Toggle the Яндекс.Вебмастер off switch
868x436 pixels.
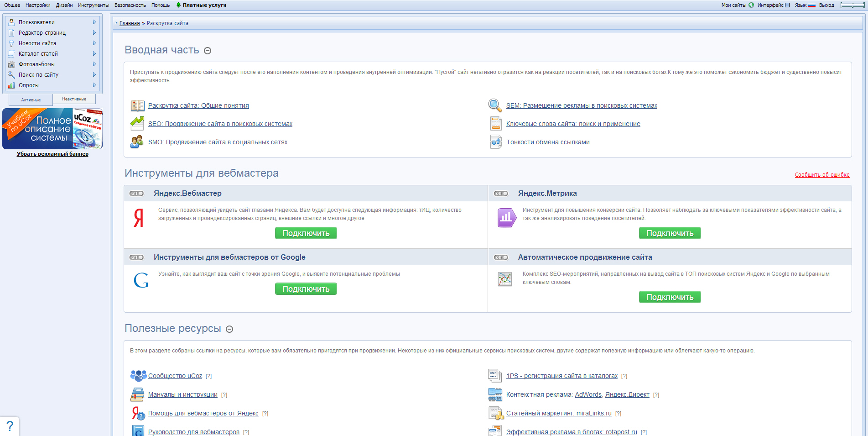click(136, 194)
